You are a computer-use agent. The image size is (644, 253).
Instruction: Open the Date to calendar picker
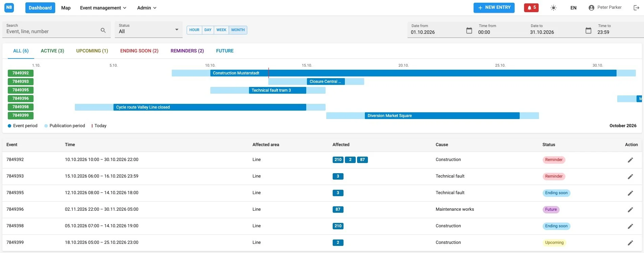click(x=588, y=30)
